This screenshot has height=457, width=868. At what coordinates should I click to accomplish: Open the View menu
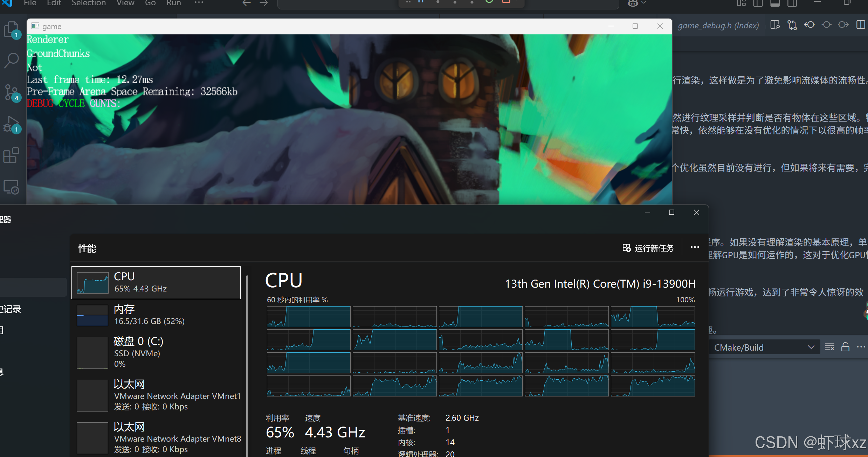(125, 3)
